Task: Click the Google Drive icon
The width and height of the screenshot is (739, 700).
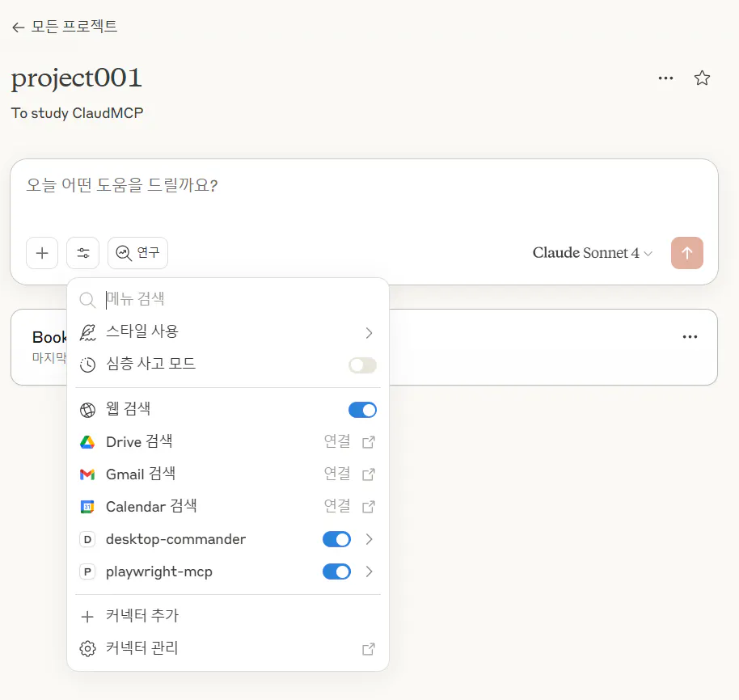Action: 87,442
